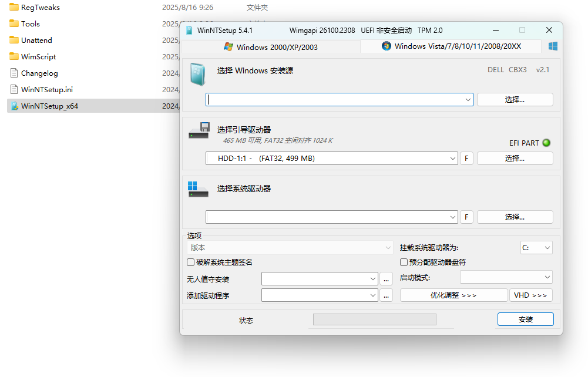
Task: Click the Tools folder icon in Explorer
Action: click(14, 23)
